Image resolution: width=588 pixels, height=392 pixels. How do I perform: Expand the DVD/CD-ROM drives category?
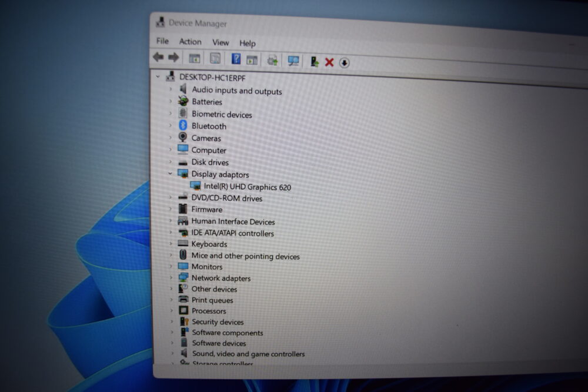coord(171,197)
